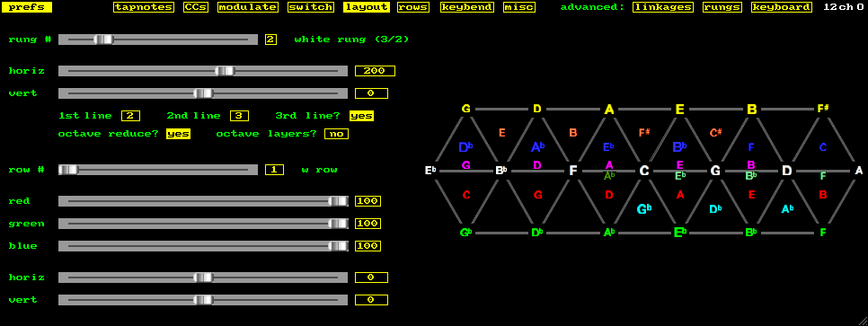Click the rung # slider handle
868x326 pixels.
(103, 40)
